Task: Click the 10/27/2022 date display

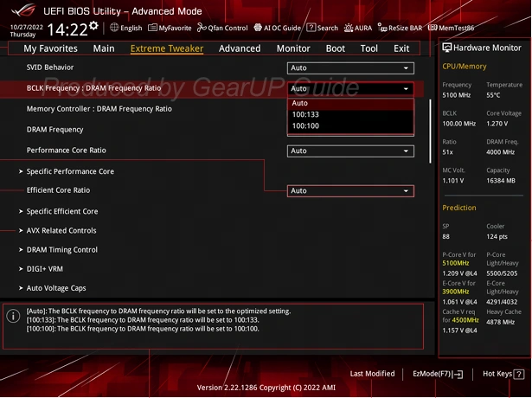Action: [x=27, y=27]
